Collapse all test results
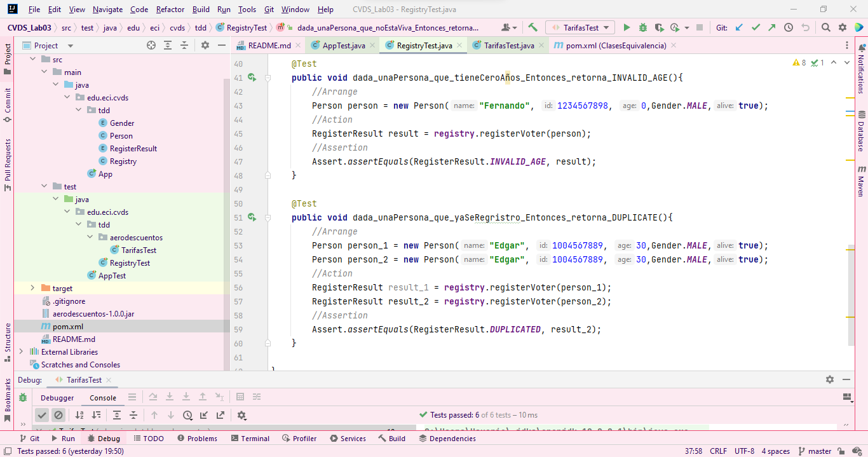The width and height of the screenshot is (868, 457). pos(133,415)
